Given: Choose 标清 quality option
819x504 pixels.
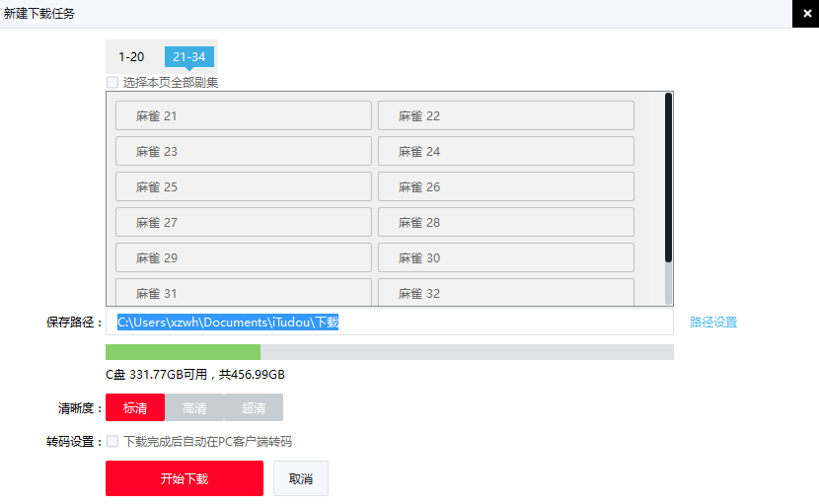Looking at the screenshot, I should tap(135, 407).
